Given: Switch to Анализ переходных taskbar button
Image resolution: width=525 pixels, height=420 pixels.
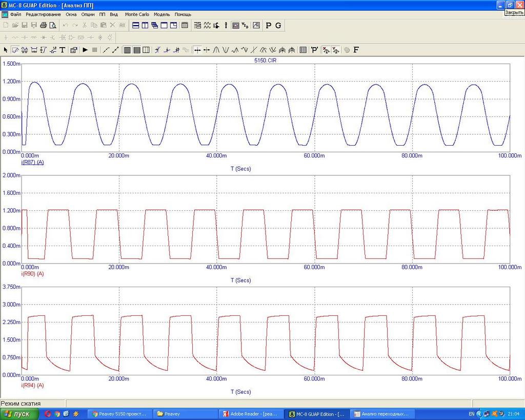Looking at the screenshot, I should pos(381,414).
